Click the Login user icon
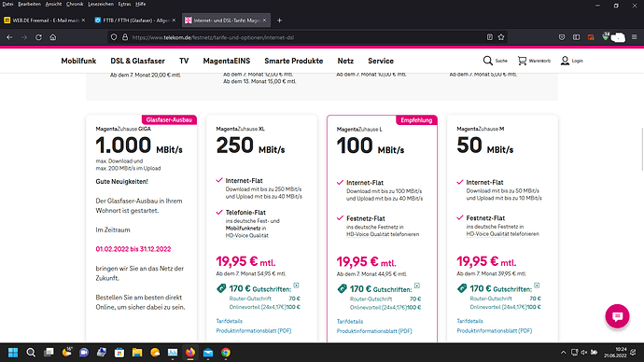644x362 pixels. [x=566, y=61]
